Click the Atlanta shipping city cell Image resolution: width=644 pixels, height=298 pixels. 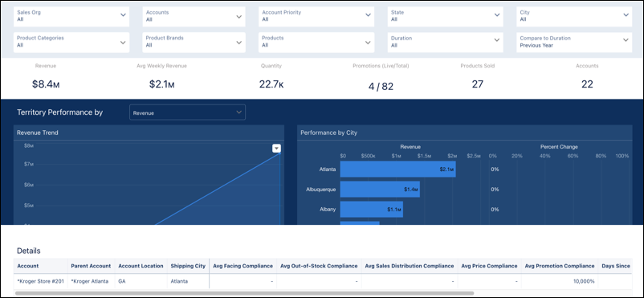188,282
